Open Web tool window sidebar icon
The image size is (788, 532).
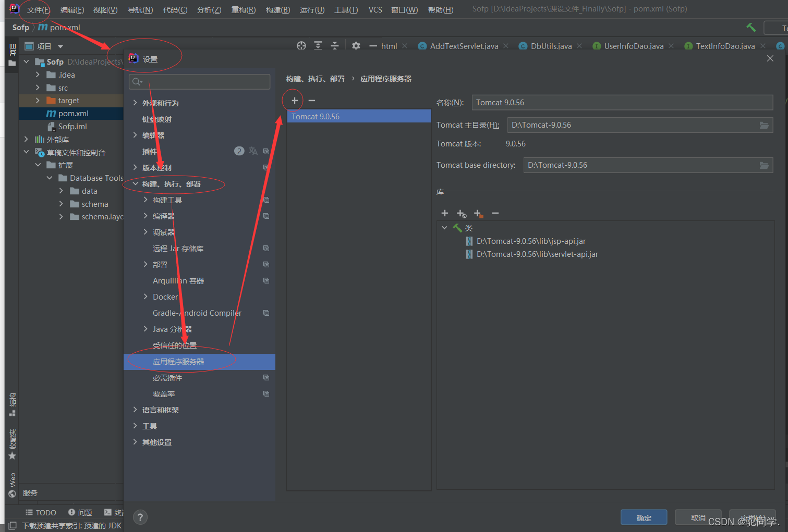pos(13,485)
